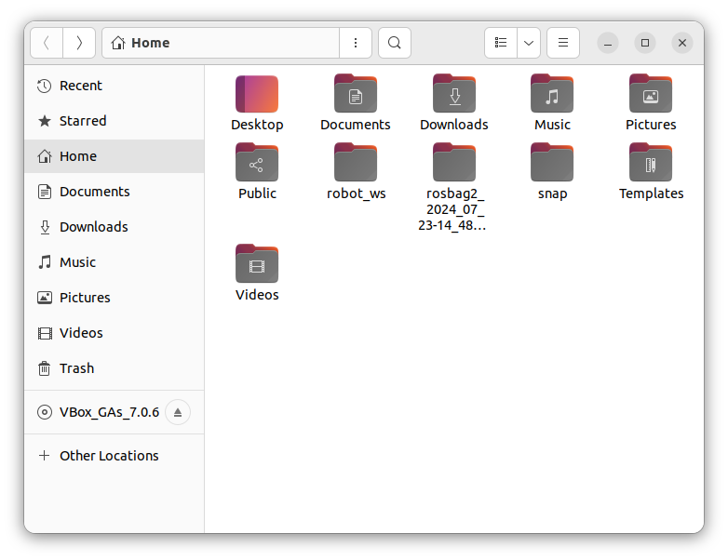
Task: Open the path bar three-dot menu
Action: (356, 43)
